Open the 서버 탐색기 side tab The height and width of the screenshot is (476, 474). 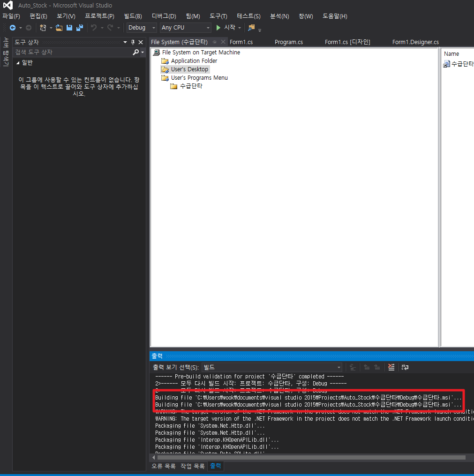point(6,52)
